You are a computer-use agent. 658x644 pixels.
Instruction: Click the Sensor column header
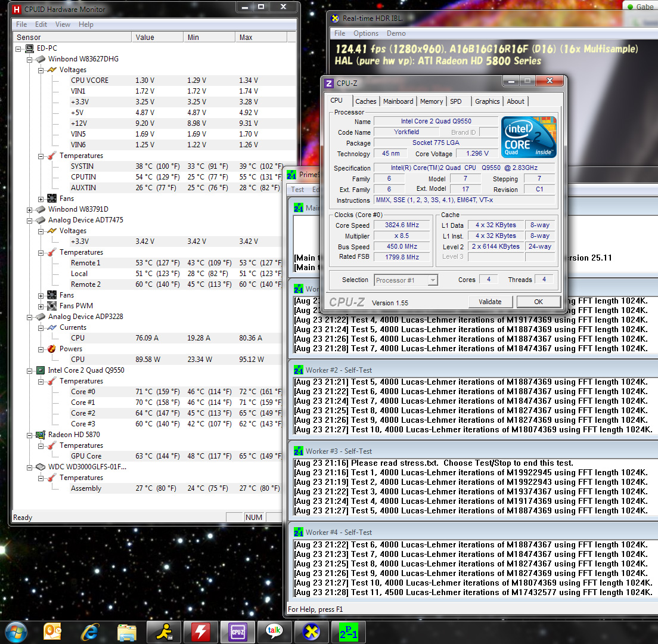(72, 38)
